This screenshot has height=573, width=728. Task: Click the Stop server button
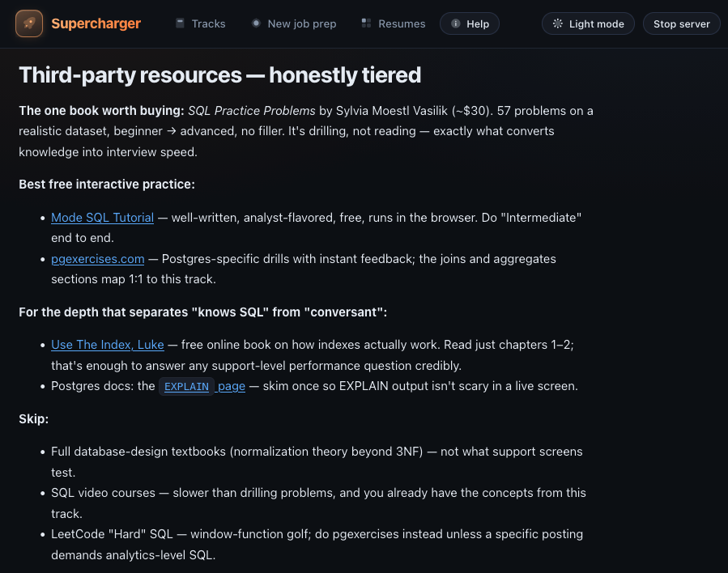point(682,23)
